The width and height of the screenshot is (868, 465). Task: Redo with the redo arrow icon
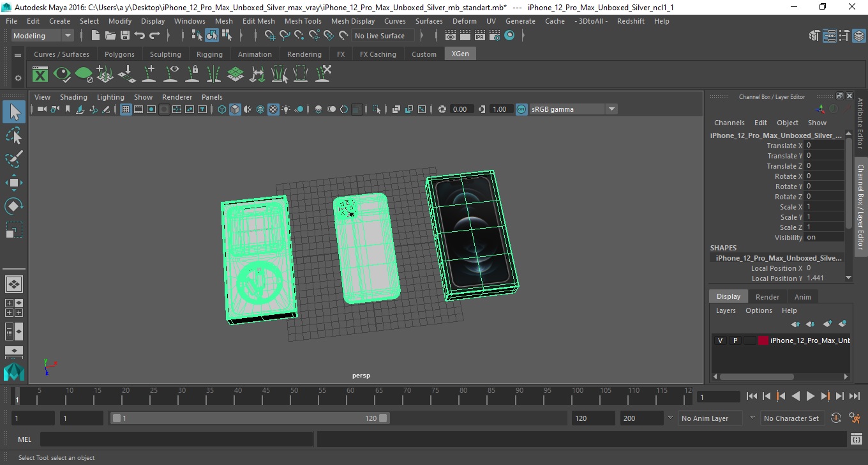pos(154,36)
